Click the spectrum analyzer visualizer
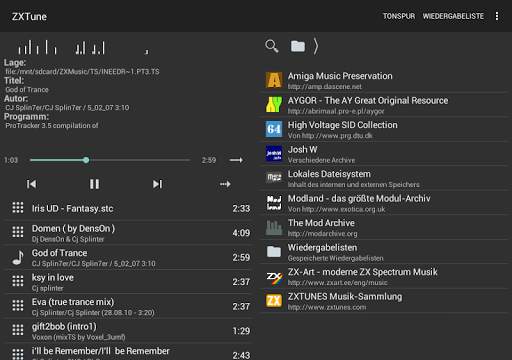The height and width of the screenshot is (360, 512). click(83, 47)
